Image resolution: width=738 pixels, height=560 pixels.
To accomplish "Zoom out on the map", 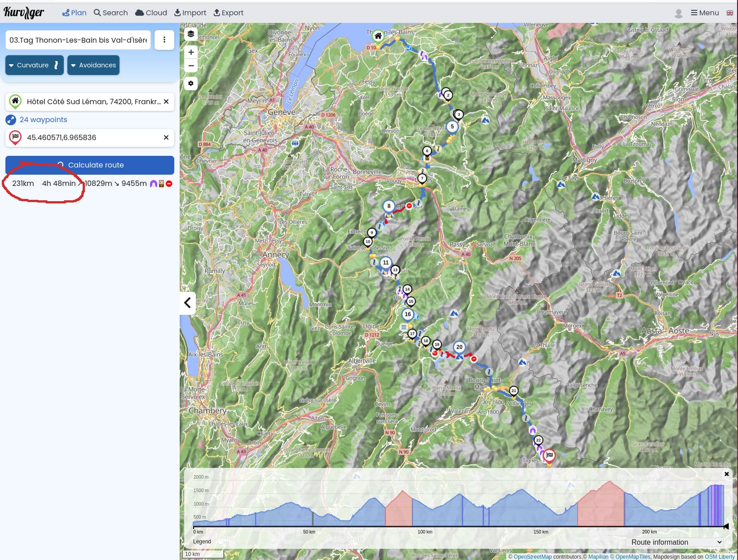I will point(191,66).
